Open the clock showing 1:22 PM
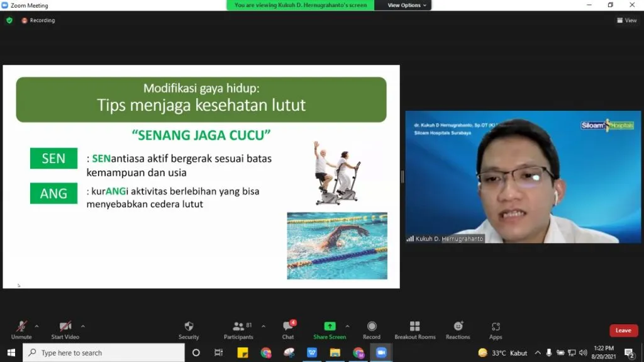The height and width of the screenshot is (362, 644). pos(603,353)
